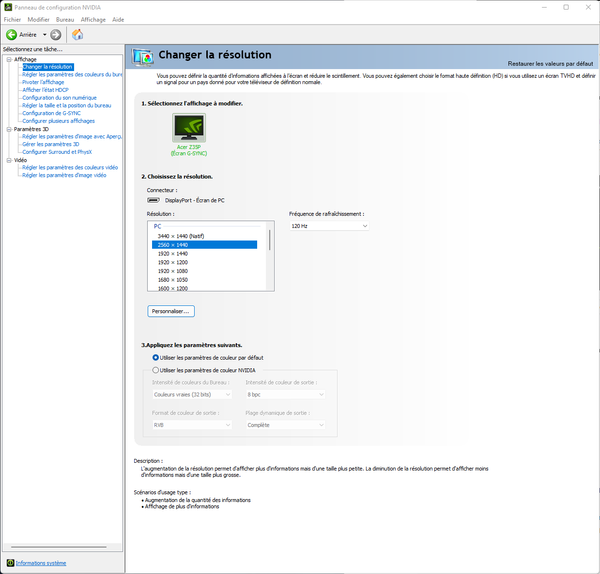Collapse the Vidéo tree node

coord(9,160)
